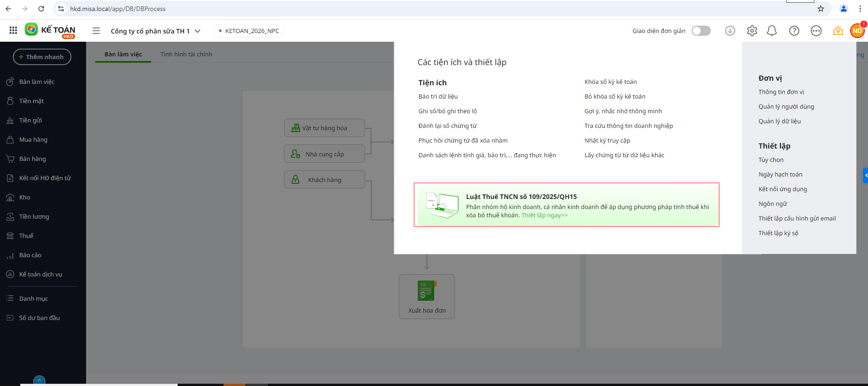Viewport: 868px width, 386px height.
Task: Click the Xuất hóa đơn invoice icon
Action: point(426,291)
